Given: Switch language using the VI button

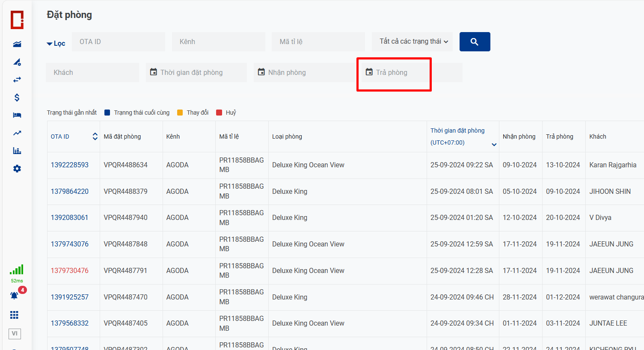Looking at the screenshot, I should pos(15,334).
